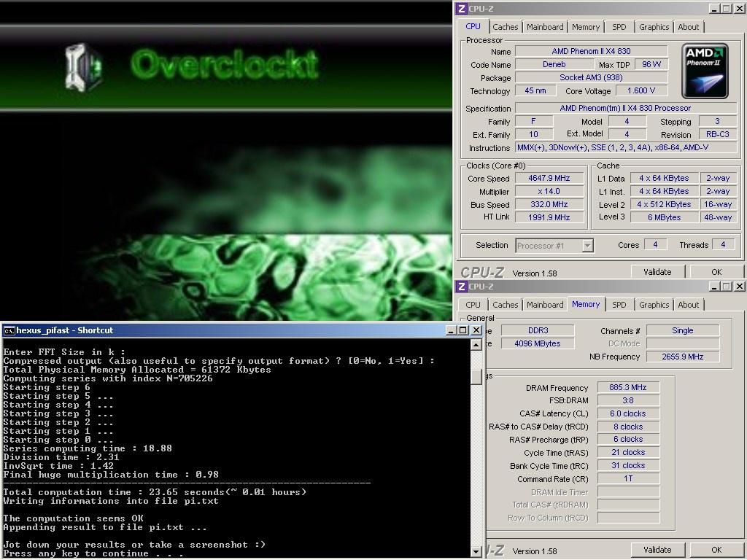Close the lower CPU-Z window
The width and height of the screenshot is (747, 560).
739,286
